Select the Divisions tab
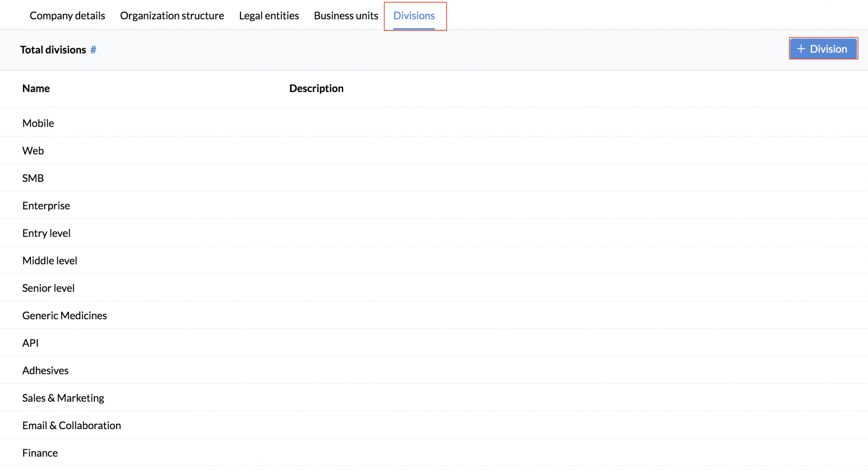The width and height of the screenshot is (868, 470). [x=414, y=16]
